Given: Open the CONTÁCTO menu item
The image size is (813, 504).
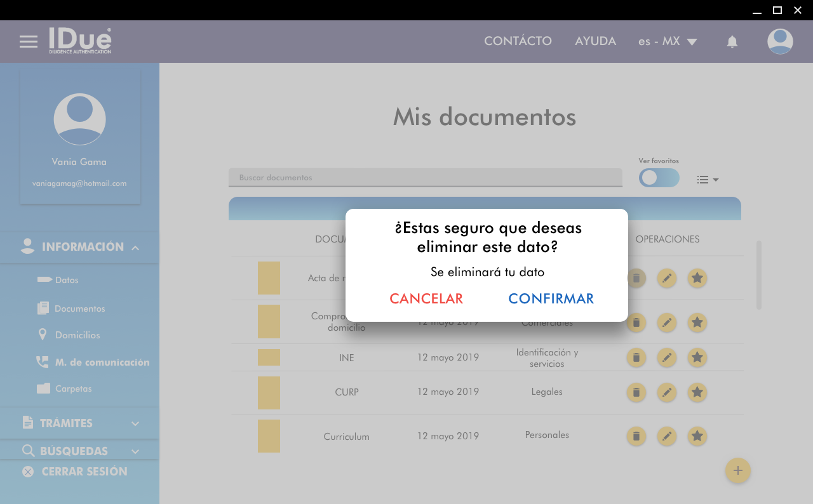Looking at the screenshot, I should click(518, 41).
